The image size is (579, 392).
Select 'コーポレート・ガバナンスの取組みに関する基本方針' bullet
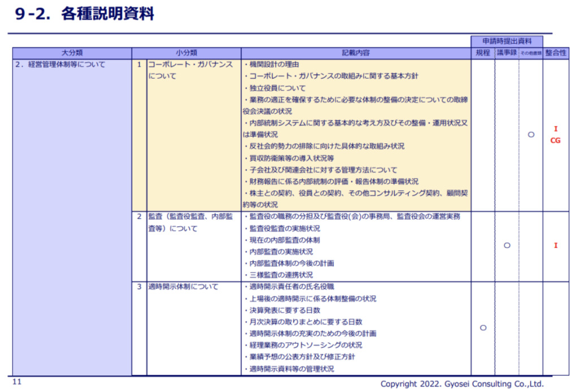coord(331,76)
